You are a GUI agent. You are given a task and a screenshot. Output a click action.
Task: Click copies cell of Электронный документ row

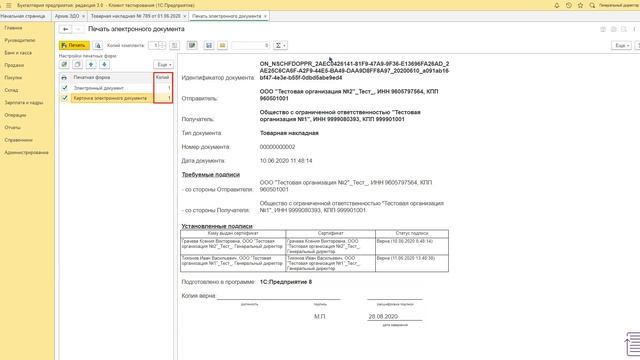click(163, 88)
